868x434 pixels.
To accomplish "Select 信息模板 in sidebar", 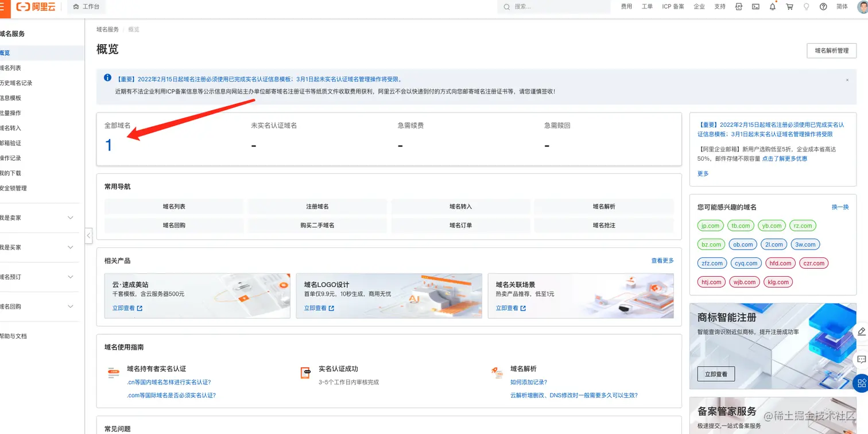I will [x=10, y=98].
